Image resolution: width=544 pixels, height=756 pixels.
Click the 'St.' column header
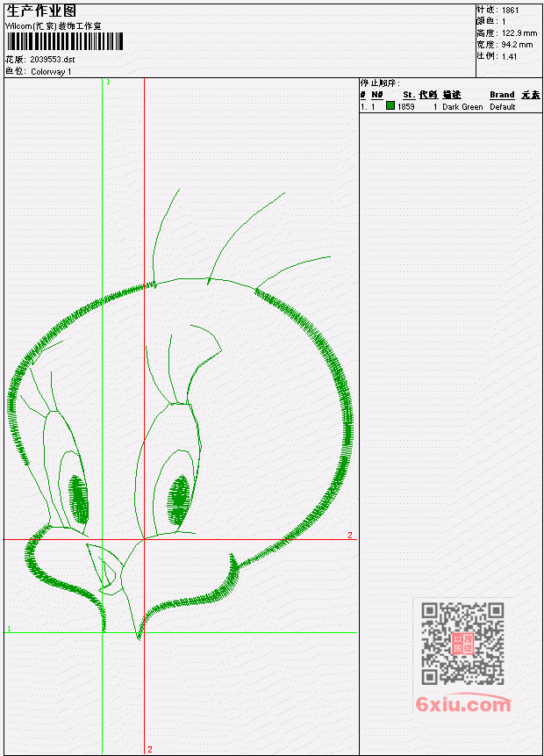[x=409, y=95]
